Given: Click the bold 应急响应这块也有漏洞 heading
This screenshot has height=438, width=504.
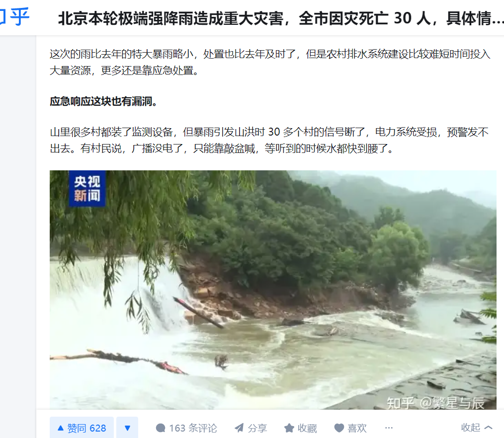Looking at the screenshot, I should 103,101.
